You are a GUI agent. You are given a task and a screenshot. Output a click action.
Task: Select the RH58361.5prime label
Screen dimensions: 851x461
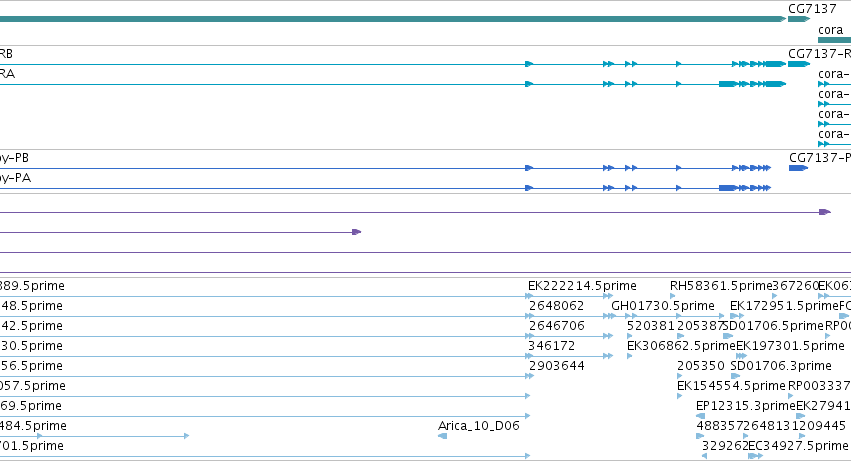point(721,286)
